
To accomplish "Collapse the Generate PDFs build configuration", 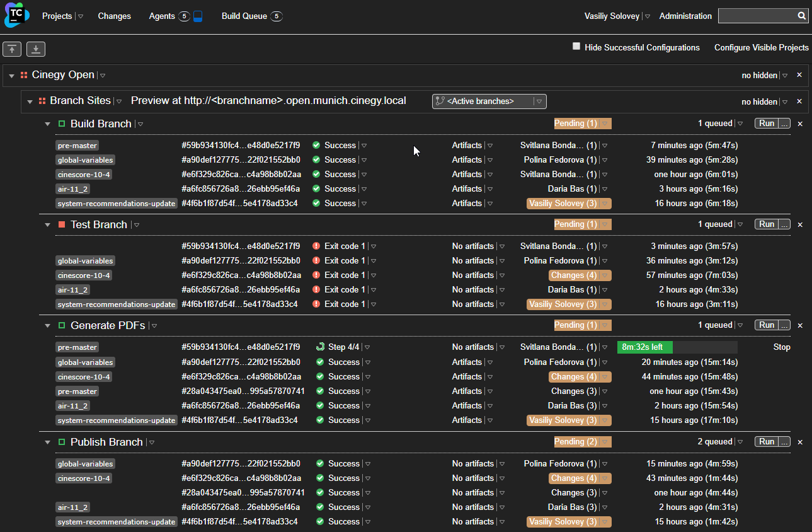I will pos(47,326).
